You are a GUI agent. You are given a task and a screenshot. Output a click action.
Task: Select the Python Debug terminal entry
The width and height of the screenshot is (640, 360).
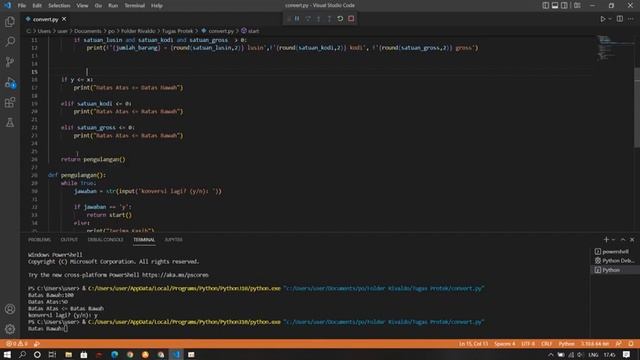(614, 260)
